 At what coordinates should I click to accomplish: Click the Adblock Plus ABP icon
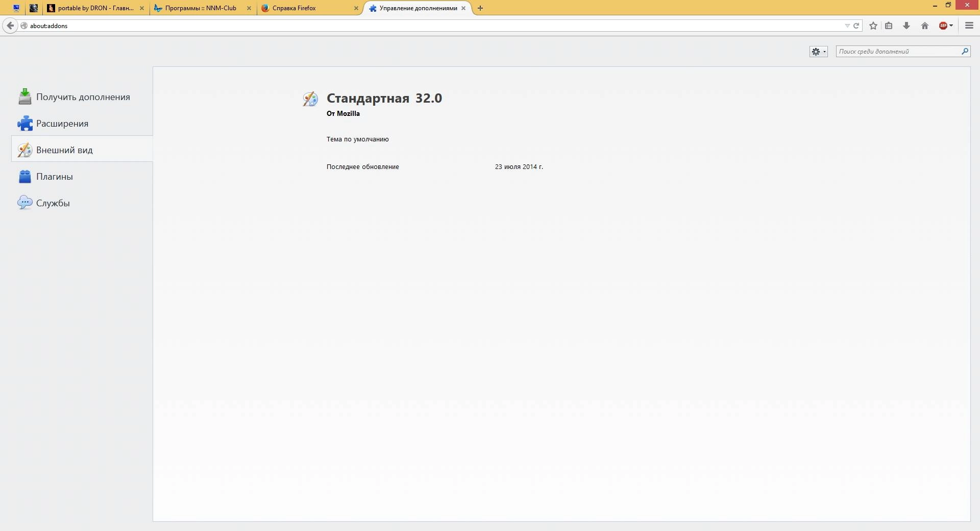pyautogui.click(x=943, y=26)
